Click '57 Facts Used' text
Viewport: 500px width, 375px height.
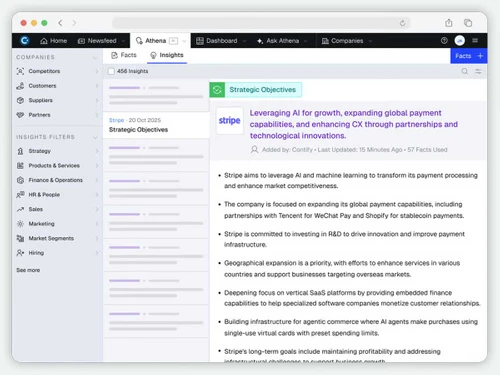tap(427, 150)
